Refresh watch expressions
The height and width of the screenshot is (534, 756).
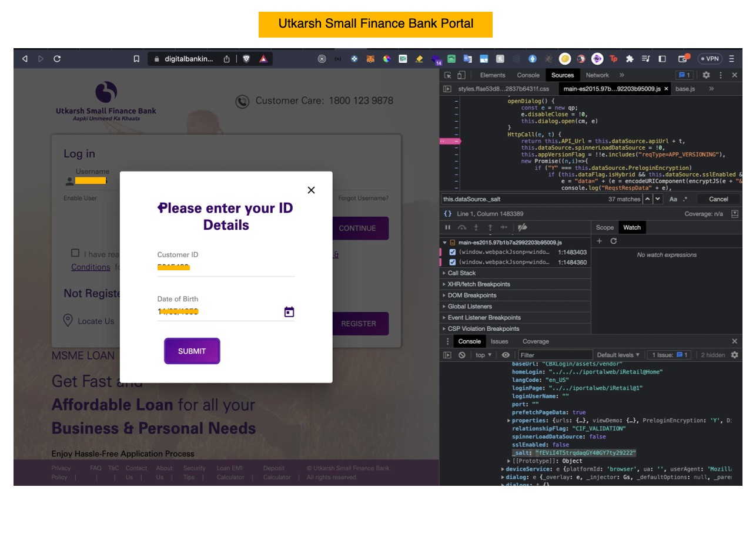pyautogui.click(x=614, y=241)
